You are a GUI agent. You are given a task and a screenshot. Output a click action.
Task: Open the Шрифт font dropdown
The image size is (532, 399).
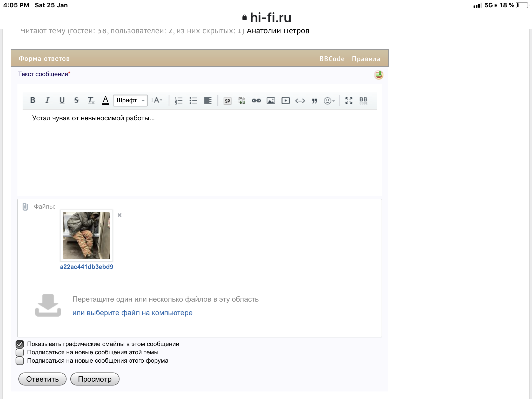tap(130, 101)
